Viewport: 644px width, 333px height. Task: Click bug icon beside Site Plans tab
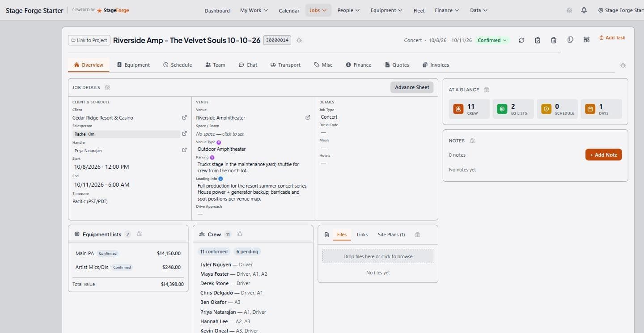(x=417, y=235)
